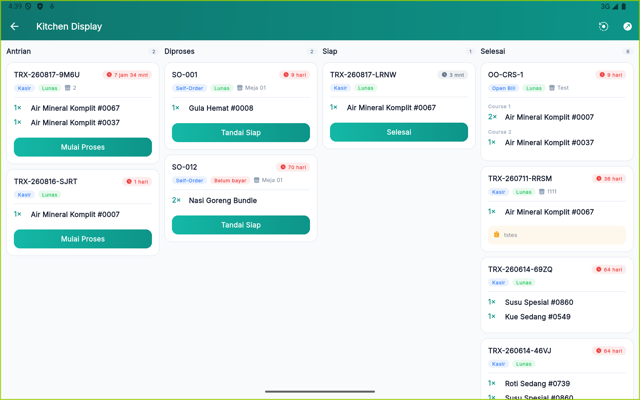
Task: Click the Belum bayar tag on SO-012
Action: (x=230, y=180)
